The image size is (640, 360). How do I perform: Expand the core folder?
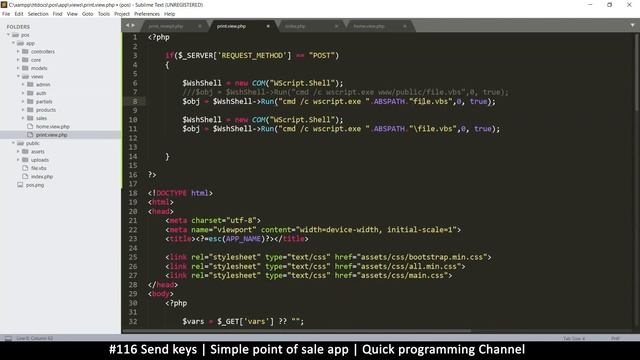[x=18, y=60]
